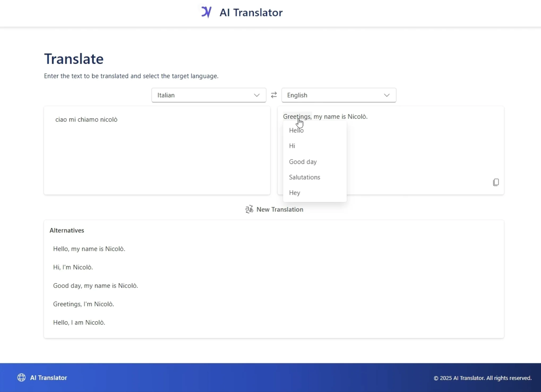Click the AI Translator logo icon in header
541x392 pixels.
point(207,12)
